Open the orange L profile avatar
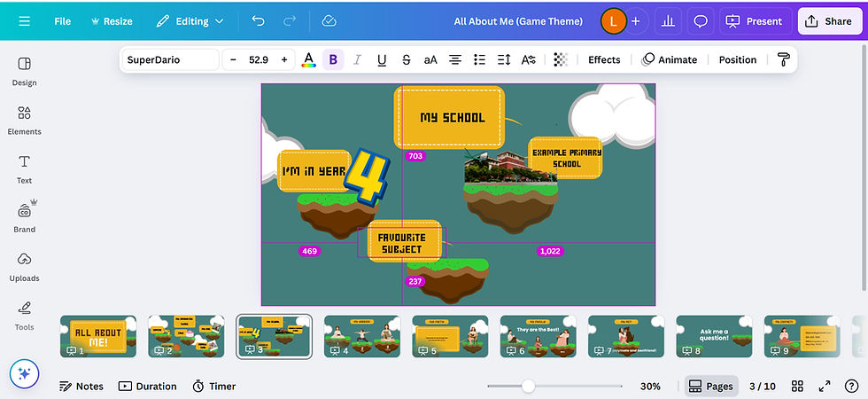 tap(613, 21)
